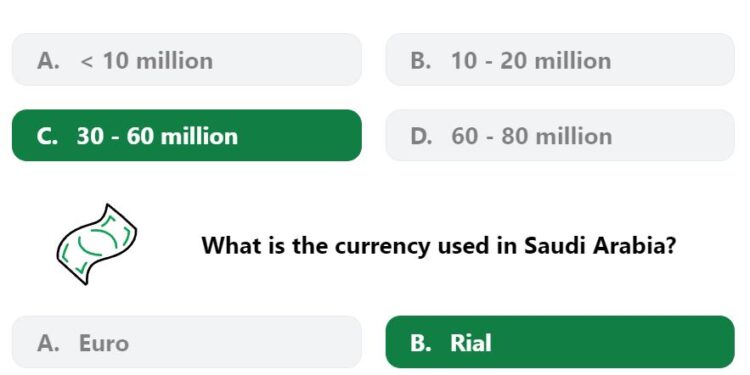The image size is (750, 375).
Task: Select the highlighted Rial answer
Action: point(560,342)
